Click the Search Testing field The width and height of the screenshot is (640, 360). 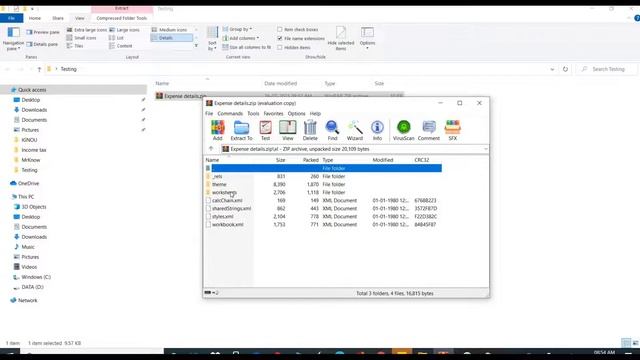(x=607, y=69)
